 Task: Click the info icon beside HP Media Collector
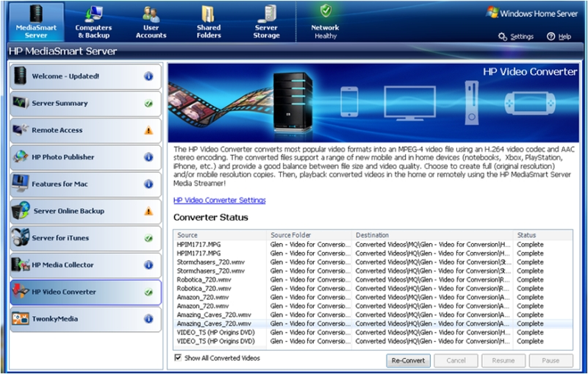(x=148, y=265)
